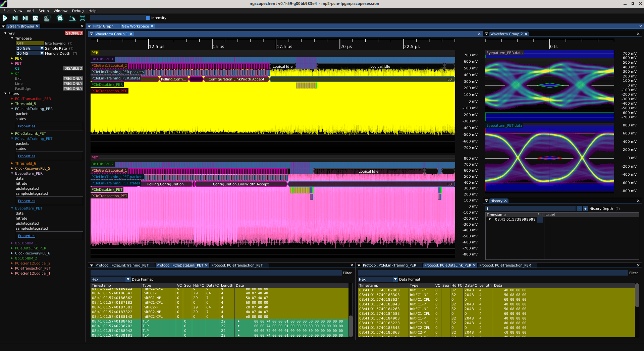Click the plus button for History Depth

[x=585, y=209]
